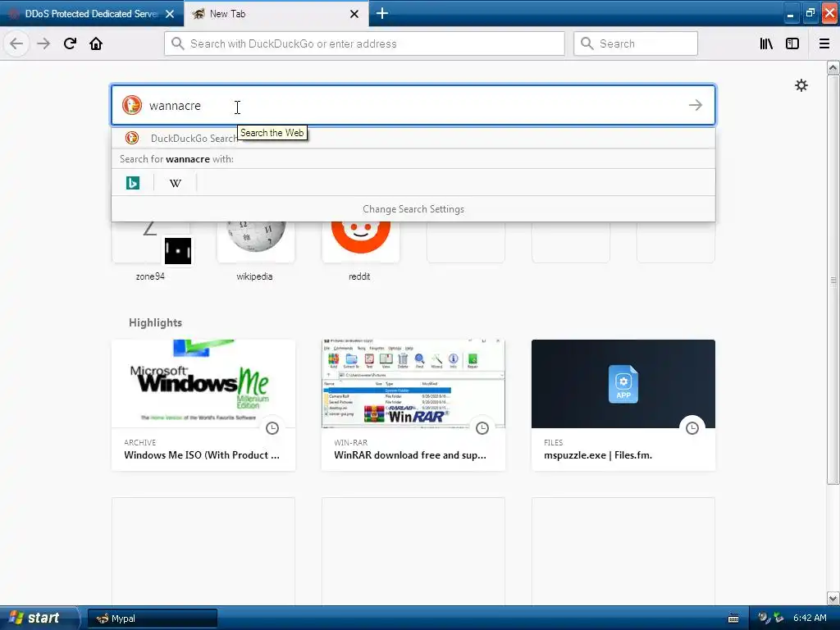Click history clock on WinRAR card
The image size is (840, 630).
click(x=482, y=427)
